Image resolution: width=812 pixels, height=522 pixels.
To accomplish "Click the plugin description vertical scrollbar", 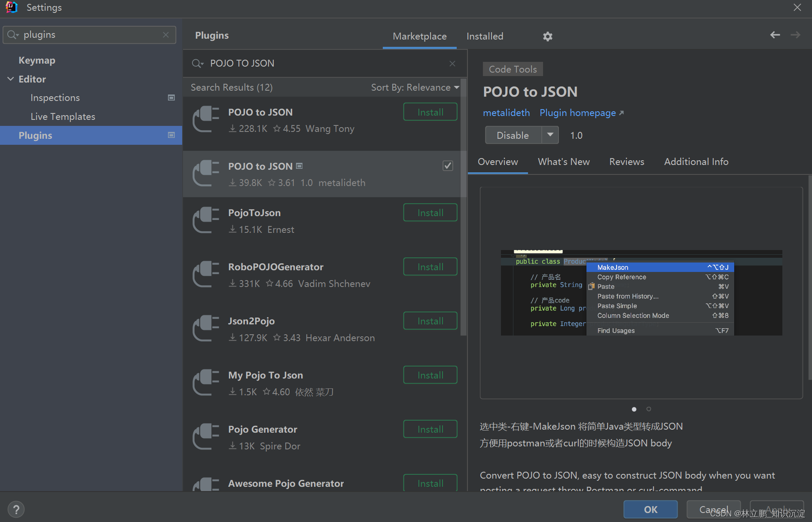I will pos(809,277).
